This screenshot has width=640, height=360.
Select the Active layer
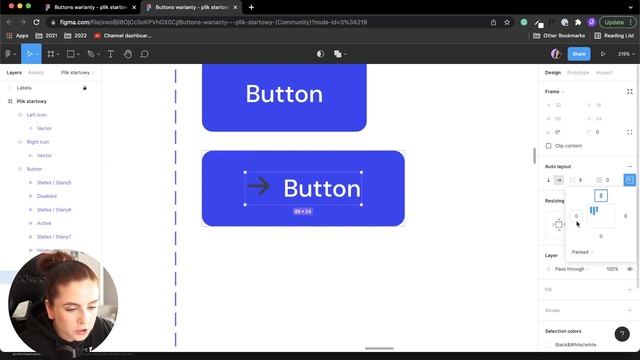click(44, 223)
